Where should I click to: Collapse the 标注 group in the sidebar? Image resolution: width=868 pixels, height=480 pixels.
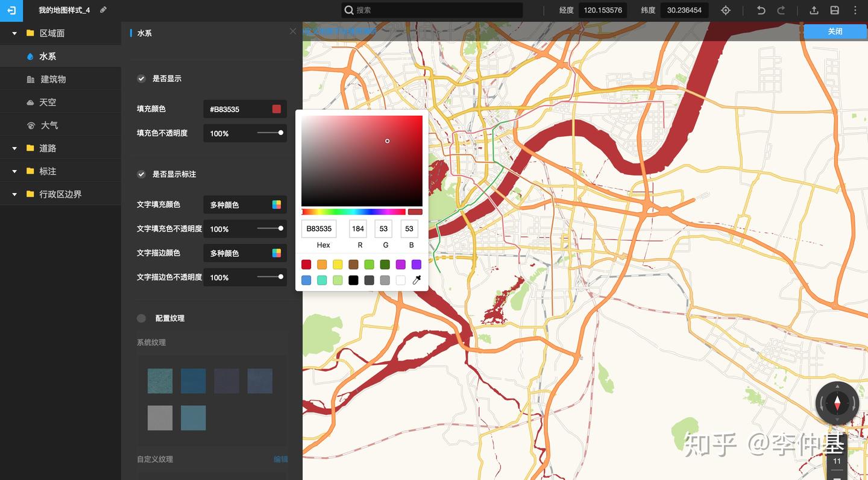tap(13, 171)
